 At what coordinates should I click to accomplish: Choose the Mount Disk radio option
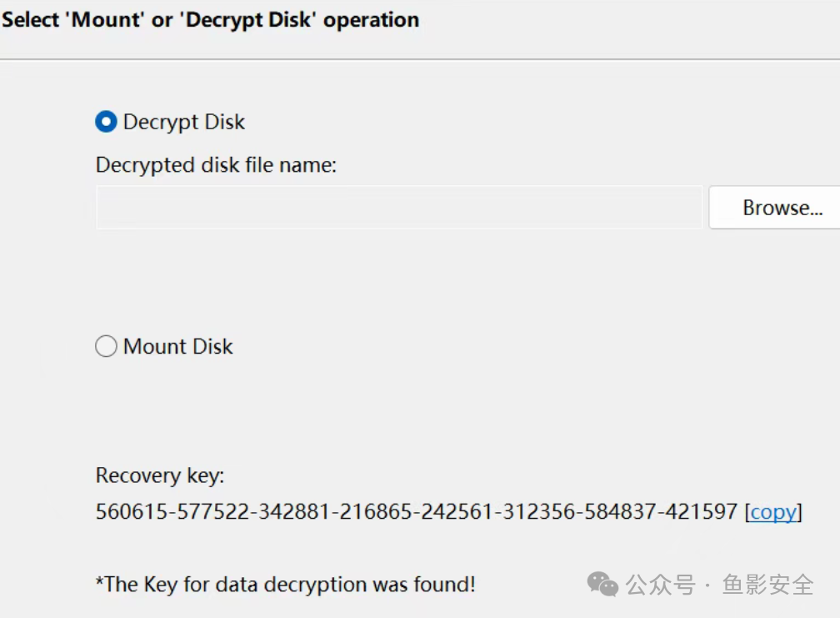tap(106, 346)
